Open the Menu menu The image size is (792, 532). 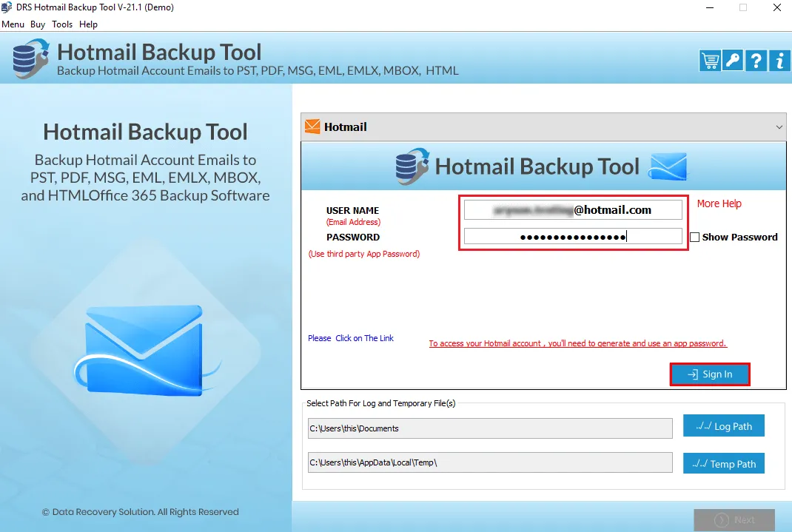[x=13, y=24]
